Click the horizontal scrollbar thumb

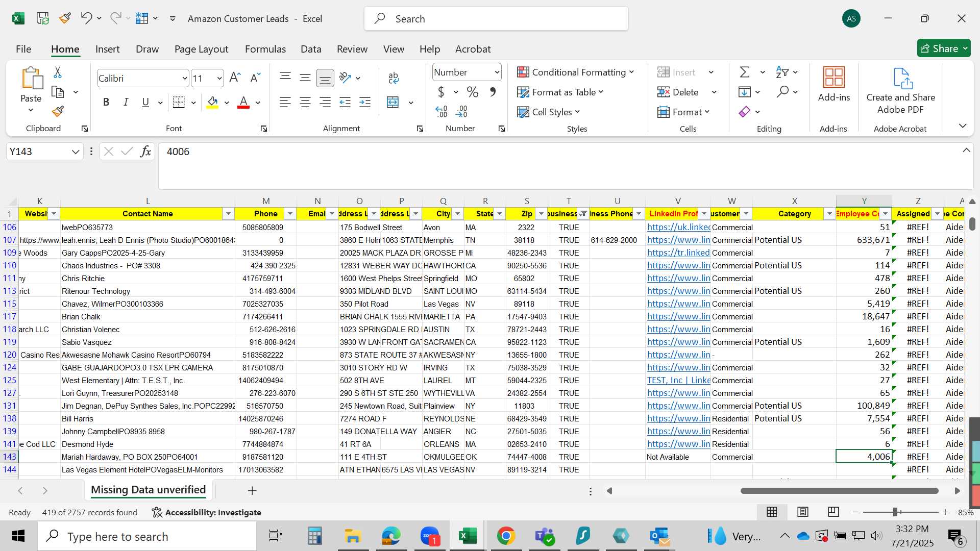pos(840,491)
